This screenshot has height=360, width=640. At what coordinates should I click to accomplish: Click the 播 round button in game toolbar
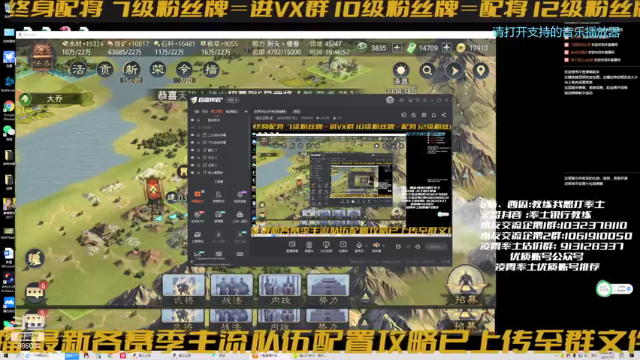[211, 69]
